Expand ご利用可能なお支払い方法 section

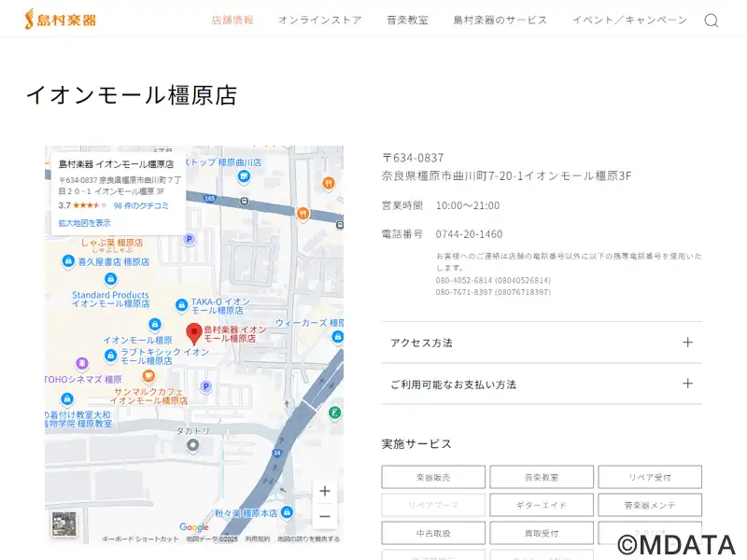542,384
